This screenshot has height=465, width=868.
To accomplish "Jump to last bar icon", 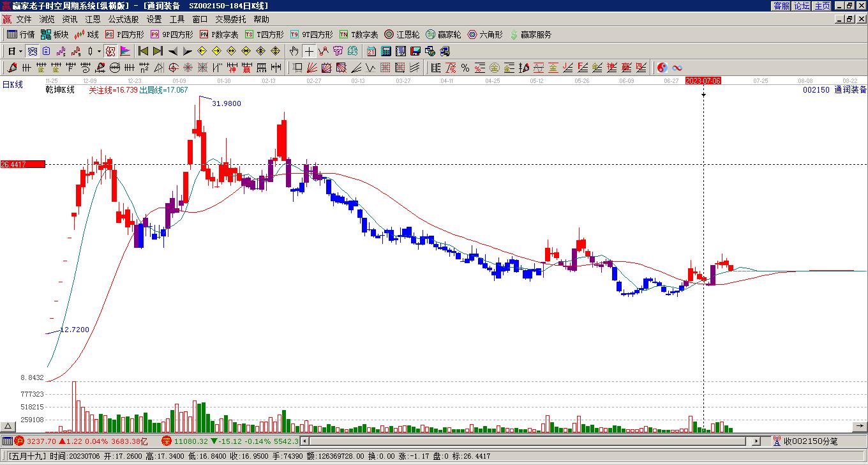I will coord(158,51).
